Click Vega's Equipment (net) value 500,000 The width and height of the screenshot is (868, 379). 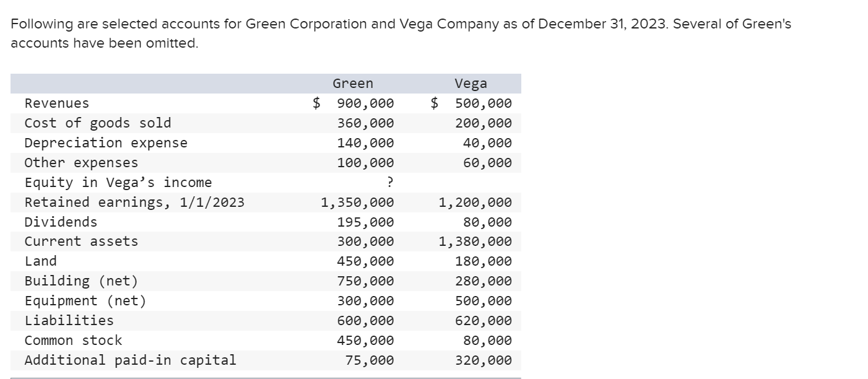pyautogui.click(x=484, y=301)
